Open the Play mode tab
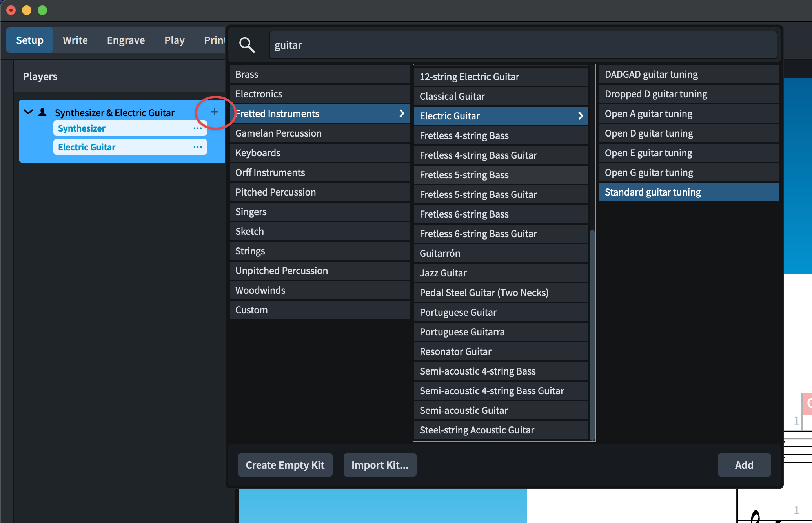Viewport: 812px width, 523px height. 174,40
